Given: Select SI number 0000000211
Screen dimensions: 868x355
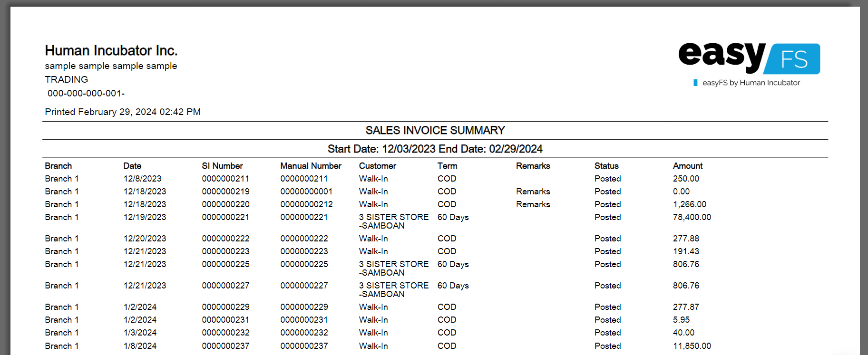Looking at the screenshot, I should coord(225,179).
